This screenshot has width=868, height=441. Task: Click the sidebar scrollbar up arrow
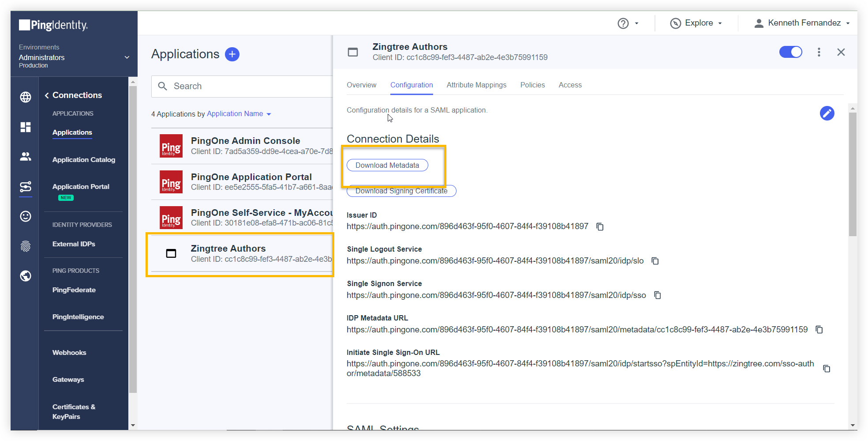pyautogui.click(x=133, y=82)
